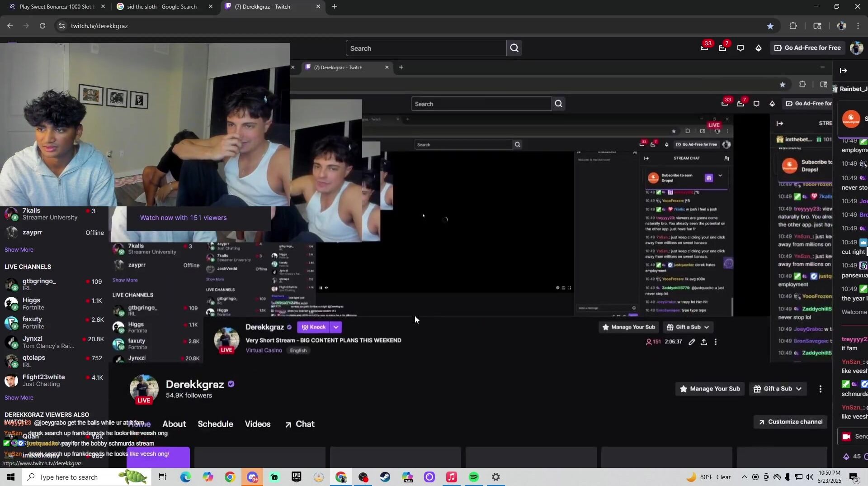Click Customize channel button
The height and width of the screenshot is (486, 868).
pyautogui.click(x=790, y=422)
